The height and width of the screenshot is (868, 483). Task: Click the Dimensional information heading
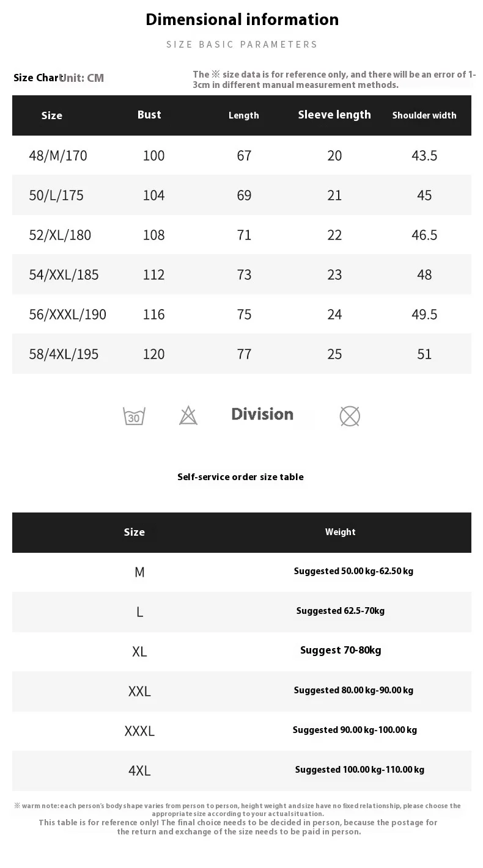(242, 20)
